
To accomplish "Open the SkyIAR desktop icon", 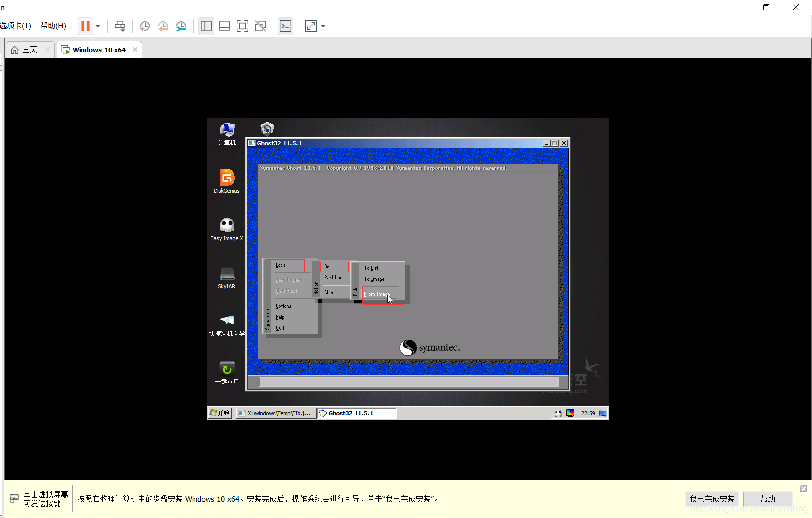I will point(227,277).
